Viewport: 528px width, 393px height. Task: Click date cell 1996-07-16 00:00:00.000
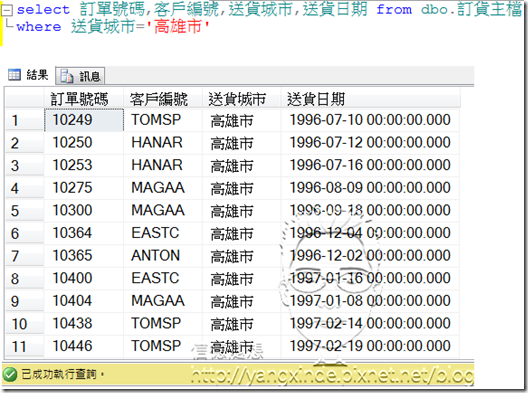coord(370,165)
